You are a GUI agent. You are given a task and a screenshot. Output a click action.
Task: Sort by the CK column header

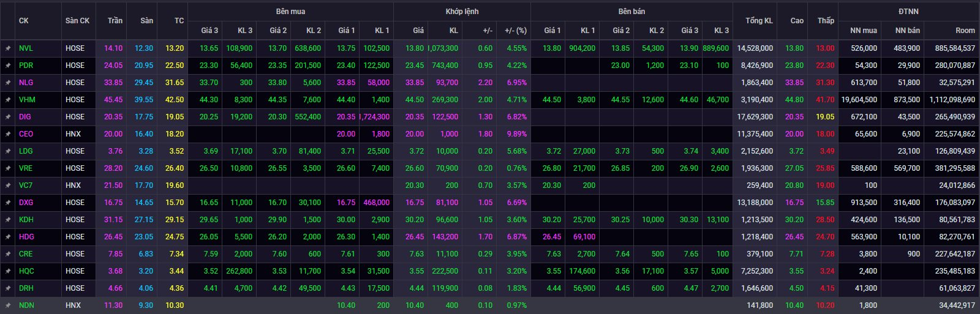[x=24, y=21]
